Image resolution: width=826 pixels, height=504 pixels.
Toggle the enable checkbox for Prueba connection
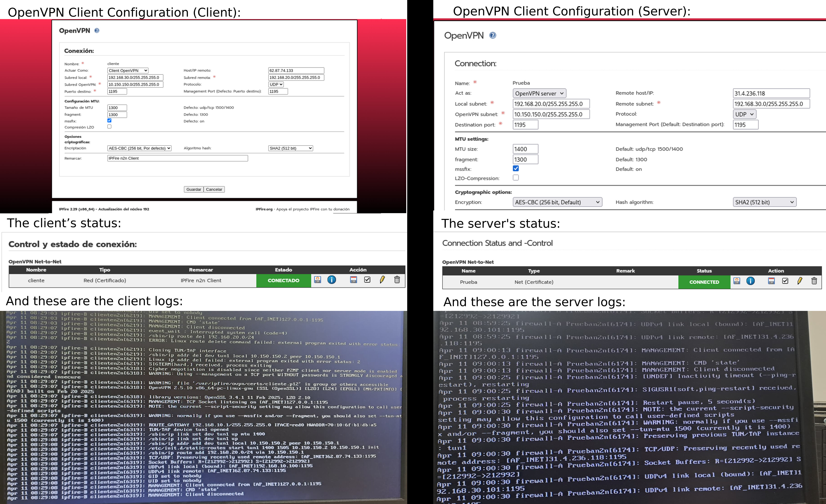pyautogui.click(x=785, y=281)
